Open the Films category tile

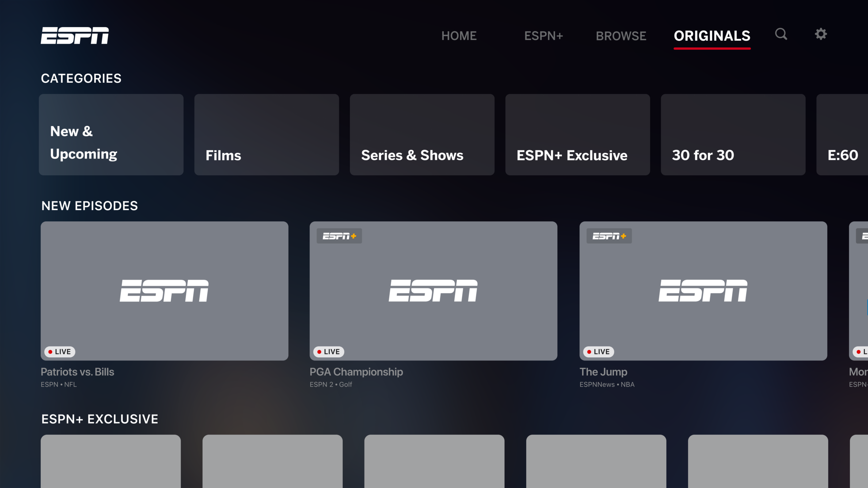pos(267,135)
